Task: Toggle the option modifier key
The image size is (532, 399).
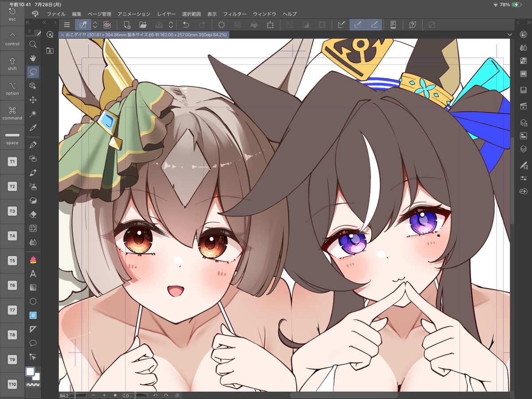Action: click(12, 89)
